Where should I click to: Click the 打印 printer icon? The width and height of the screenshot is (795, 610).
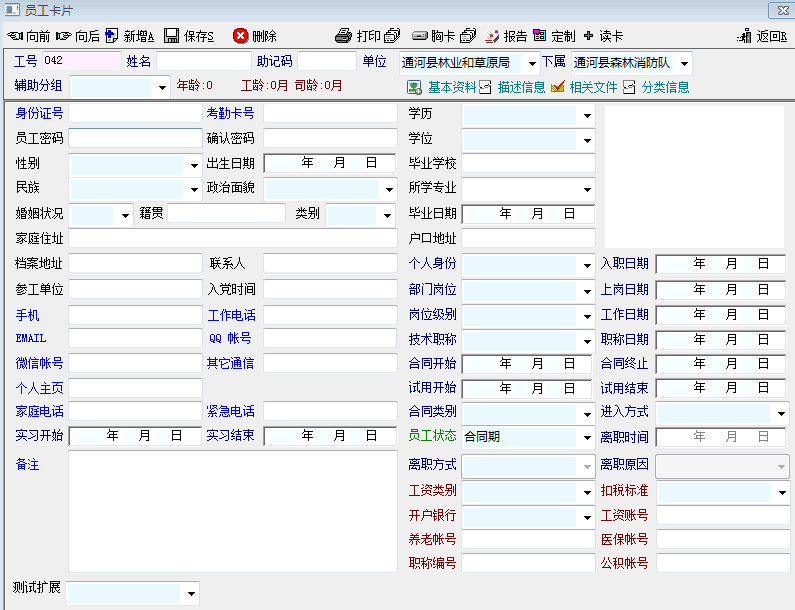point(344,36)
